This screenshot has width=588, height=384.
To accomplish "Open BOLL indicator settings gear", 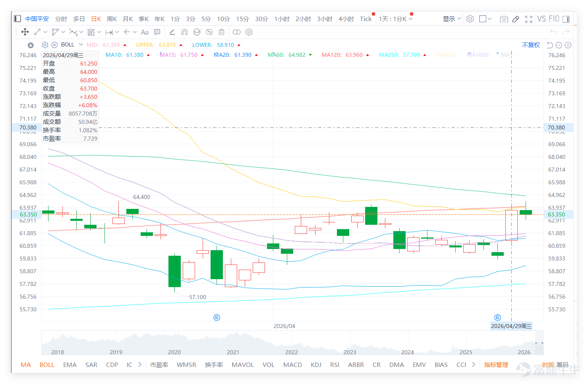I will click(45, 45).
